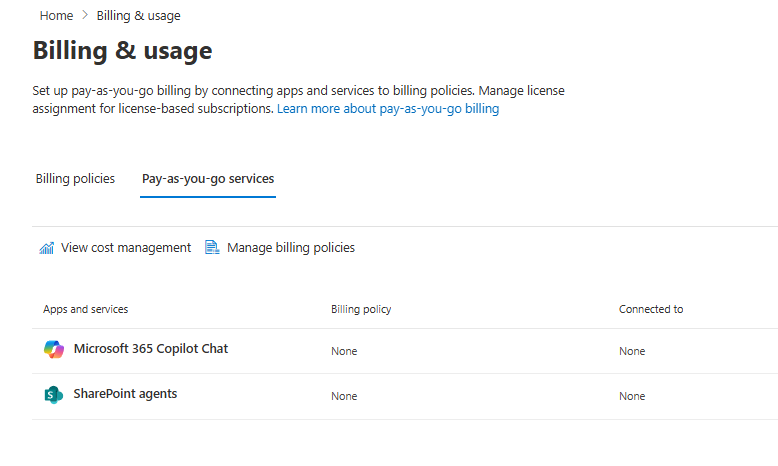
Task: Click Connected to None for SharePoint agents
Action: click(x=632, y=396)
